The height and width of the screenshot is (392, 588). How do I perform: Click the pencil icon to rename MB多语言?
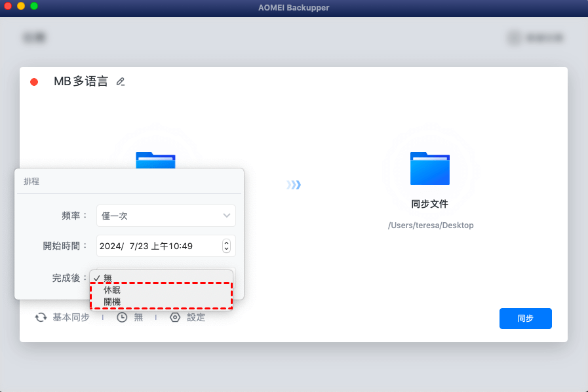coord(121,81)
